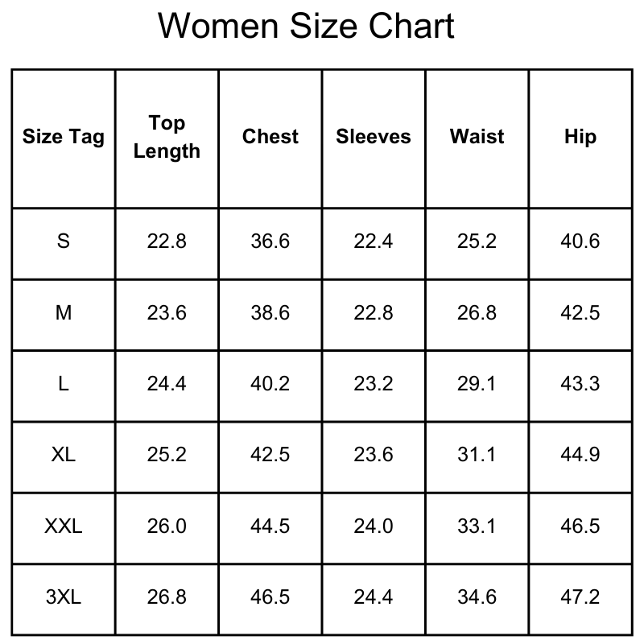
Task: Select the S chest value 36.6
Action: (270, 241)
